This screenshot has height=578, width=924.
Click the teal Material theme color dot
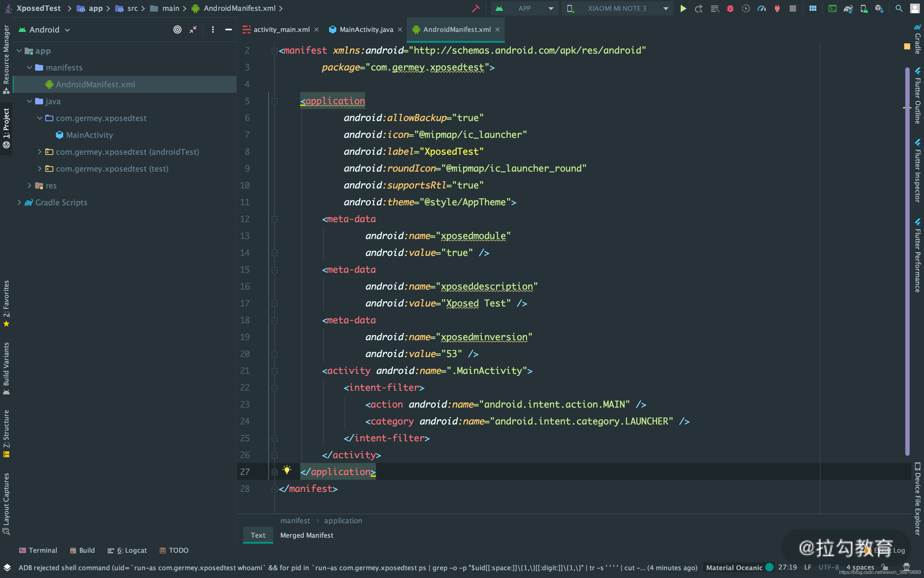coord(769,567)
